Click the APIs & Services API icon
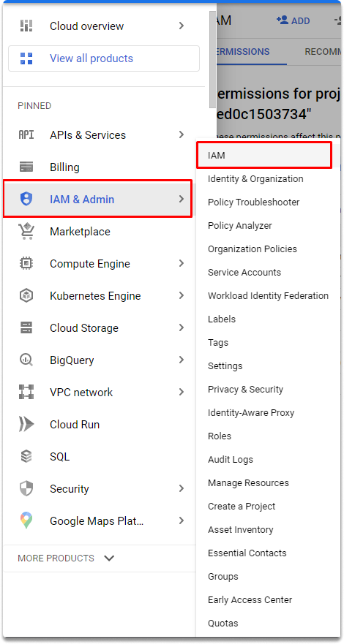 tap(26, 135)
